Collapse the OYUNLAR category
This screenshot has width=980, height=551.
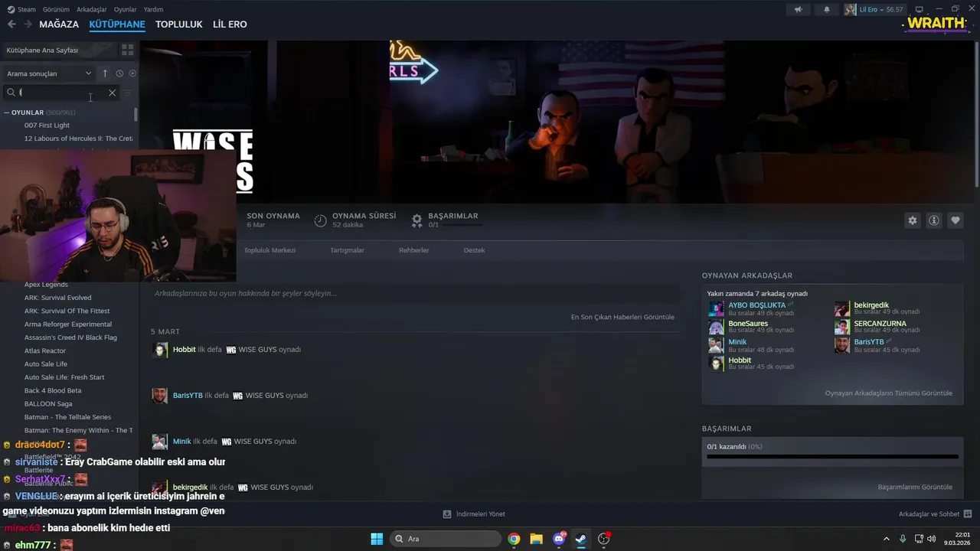6,112
